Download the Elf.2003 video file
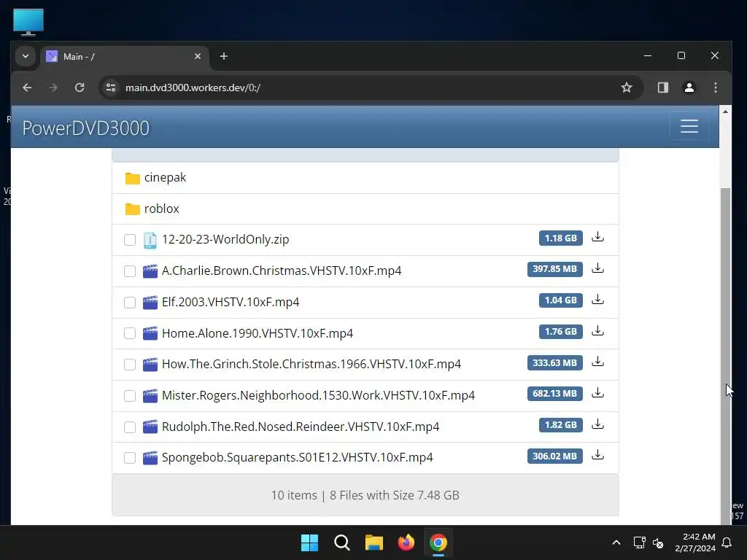Screen dimensions: 747x560 coord(597,300)
